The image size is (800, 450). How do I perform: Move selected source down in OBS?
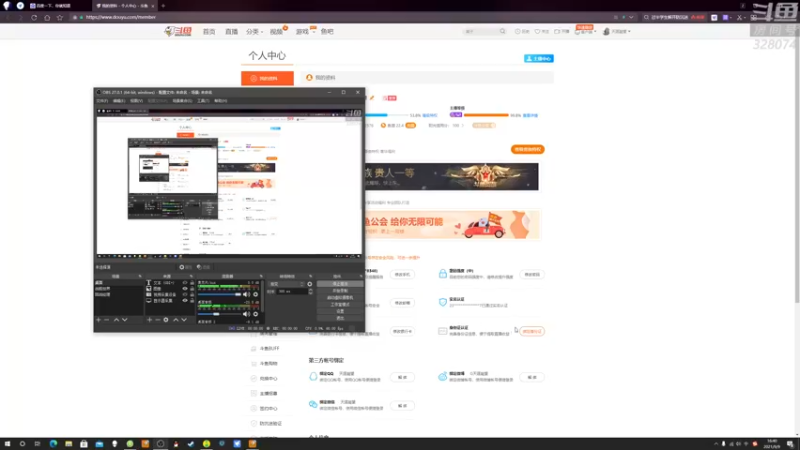click(x=184, y=319)
